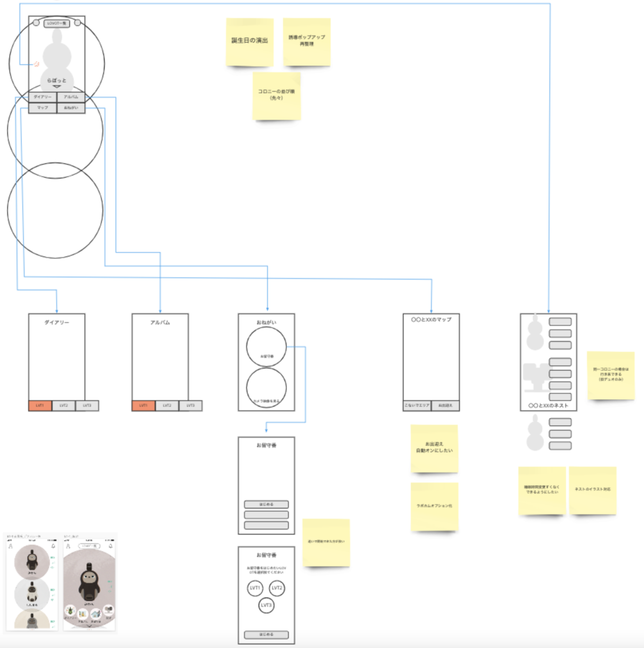
Task: Click the profile icon in the three-robot list mockup
Action: point(10,546)
